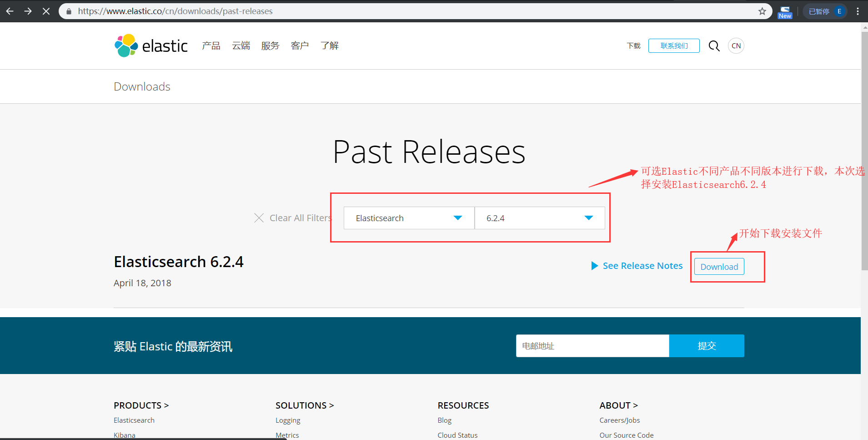
Task: Open the 了解 menu
Action: [x=329, y=46]
